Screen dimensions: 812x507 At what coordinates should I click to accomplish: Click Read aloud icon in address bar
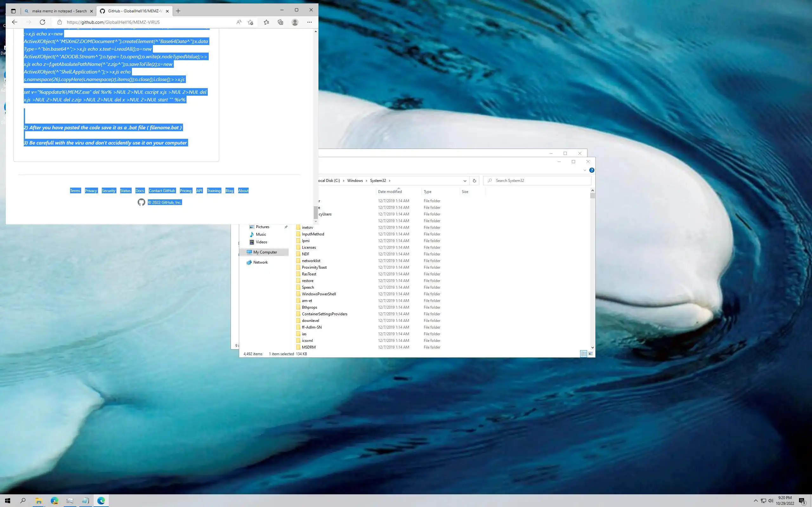(x=239, y=22)
